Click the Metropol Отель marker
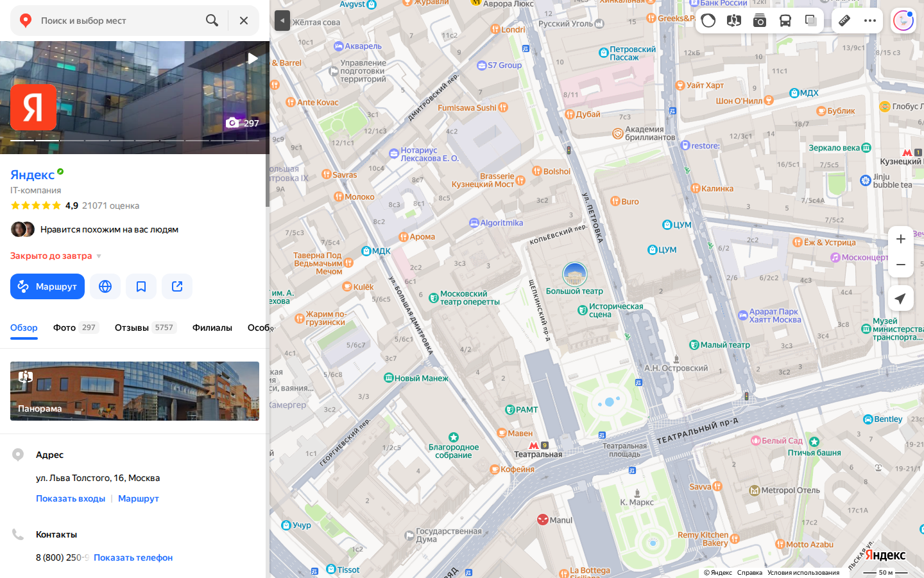This screenshot has height=578, width=924. coord(755,491)
